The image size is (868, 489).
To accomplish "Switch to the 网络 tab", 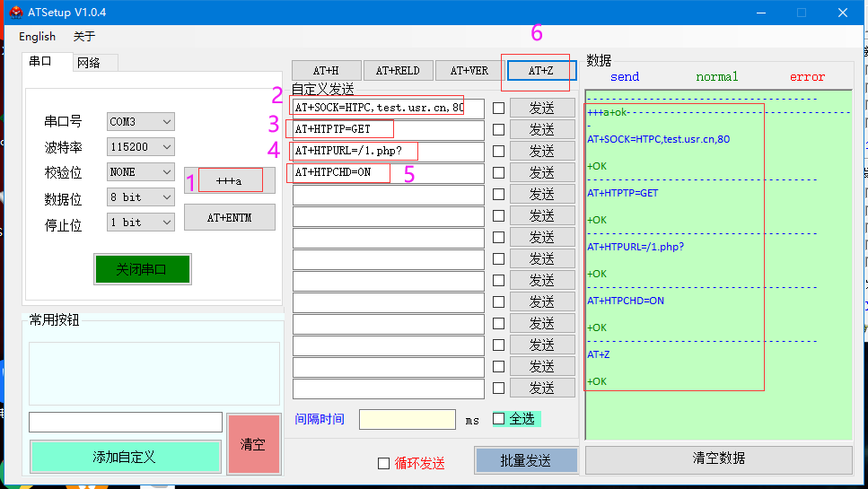I will [89, 63].
